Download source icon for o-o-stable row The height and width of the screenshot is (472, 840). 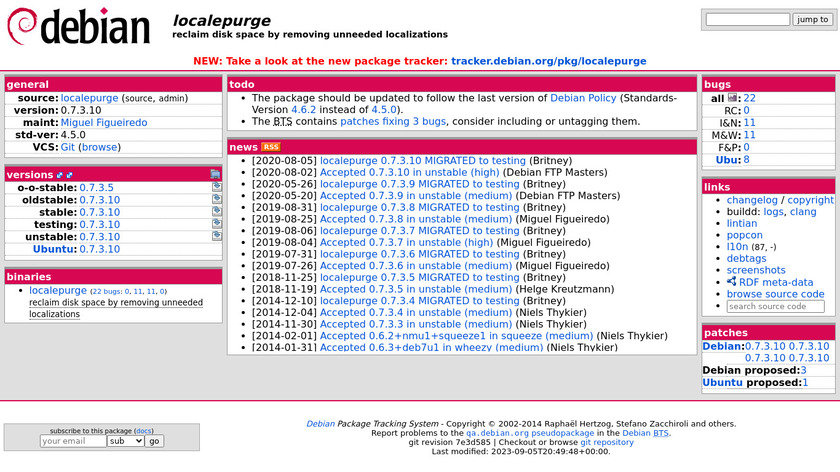click(216, 187)
